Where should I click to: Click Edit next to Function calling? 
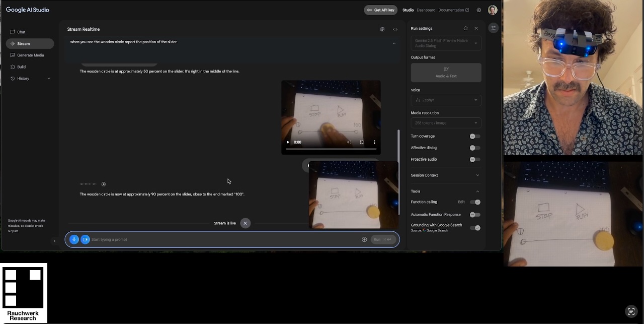point(461,202)
